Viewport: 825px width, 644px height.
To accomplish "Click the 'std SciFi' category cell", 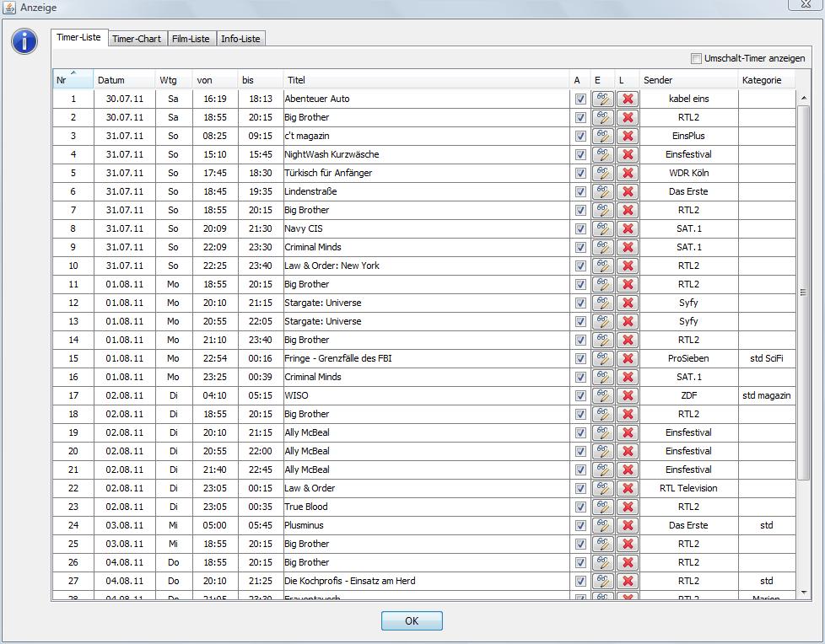I will coord(767,358).
